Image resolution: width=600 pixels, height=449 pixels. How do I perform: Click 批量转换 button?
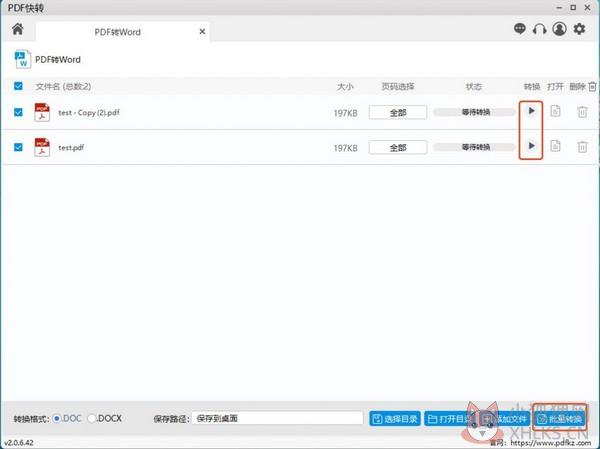(559, 419)
